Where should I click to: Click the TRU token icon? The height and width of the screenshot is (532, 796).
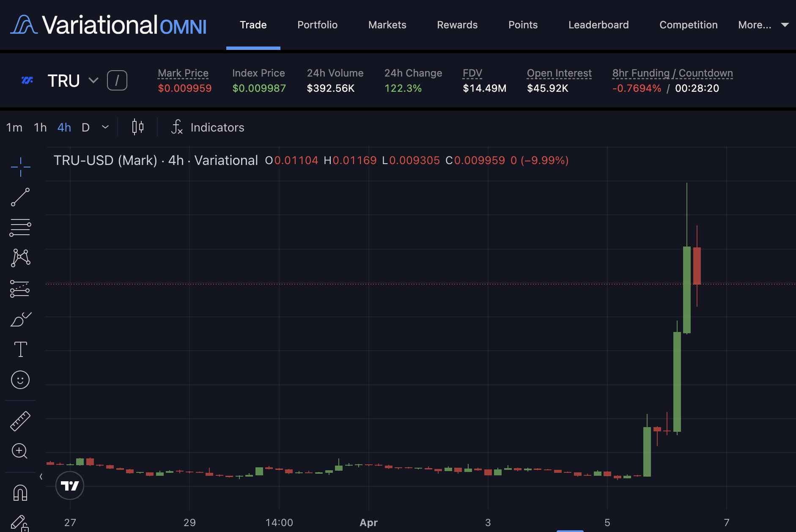27,80
